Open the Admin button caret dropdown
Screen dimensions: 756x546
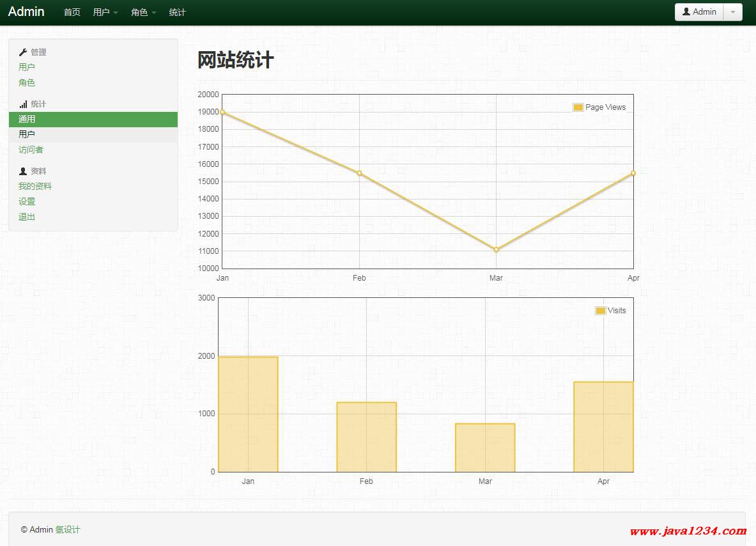(733, 12)
